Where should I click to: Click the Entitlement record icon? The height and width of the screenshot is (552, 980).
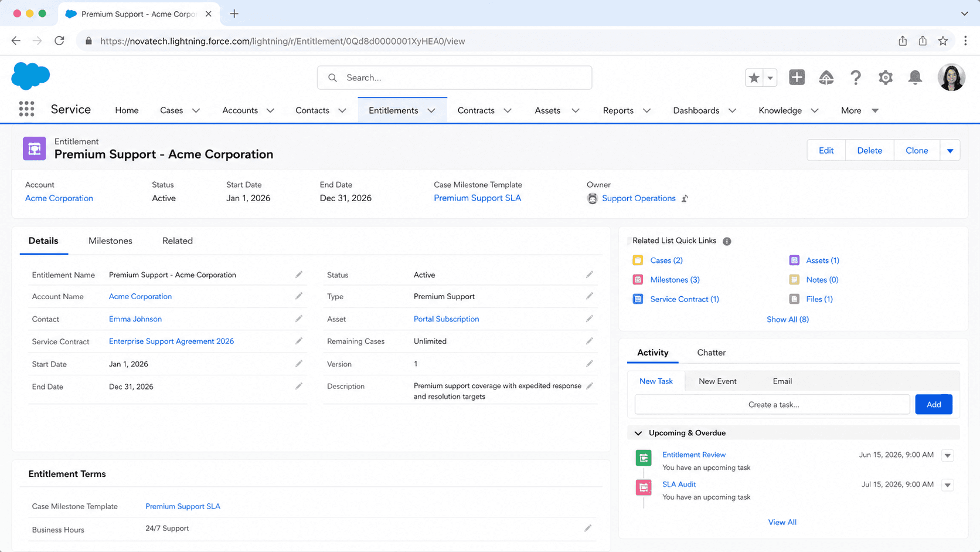coord(34,148)
